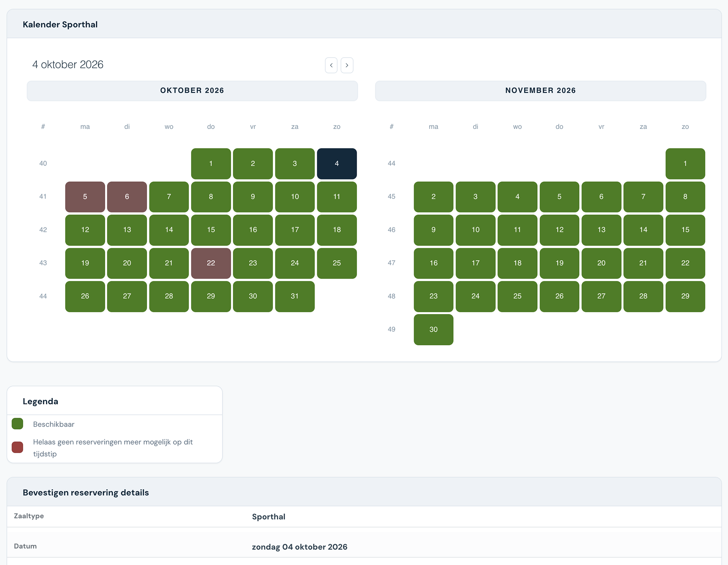
Task: Select October 28 date cell
Action: click(x=169, y=296)
